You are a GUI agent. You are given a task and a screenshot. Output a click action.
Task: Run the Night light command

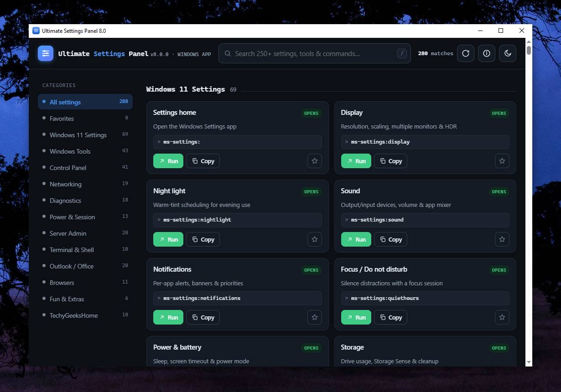(x=168, y=239)
